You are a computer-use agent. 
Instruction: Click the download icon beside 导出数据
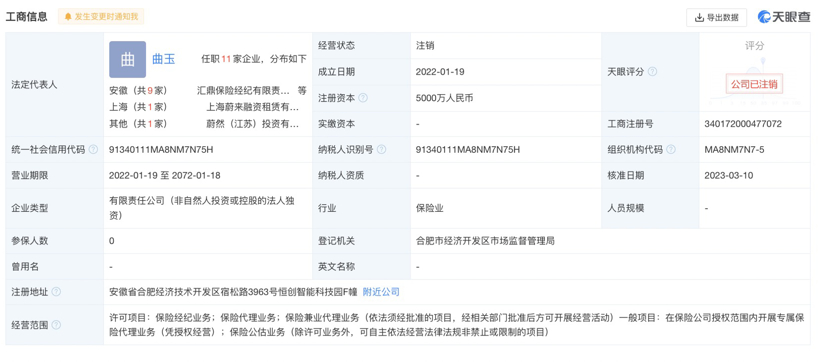699,18
